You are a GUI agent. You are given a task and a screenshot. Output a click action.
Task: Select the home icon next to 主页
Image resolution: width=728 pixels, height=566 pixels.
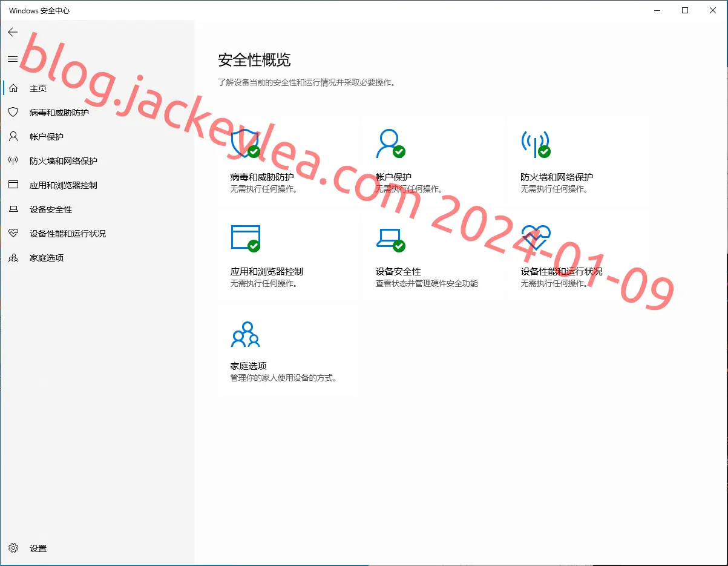pos(13,88)
